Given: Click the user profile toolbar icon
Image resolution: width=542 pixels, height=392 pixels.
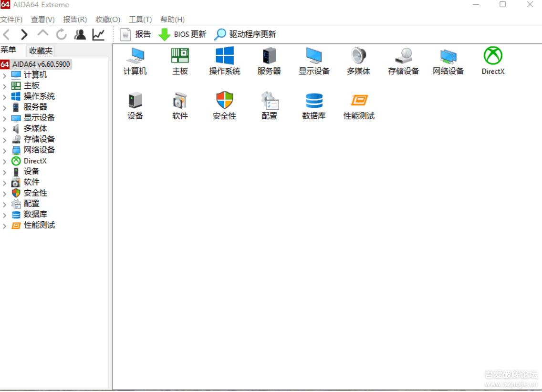Looking at the screenshot, I should (x=80, y=34).
